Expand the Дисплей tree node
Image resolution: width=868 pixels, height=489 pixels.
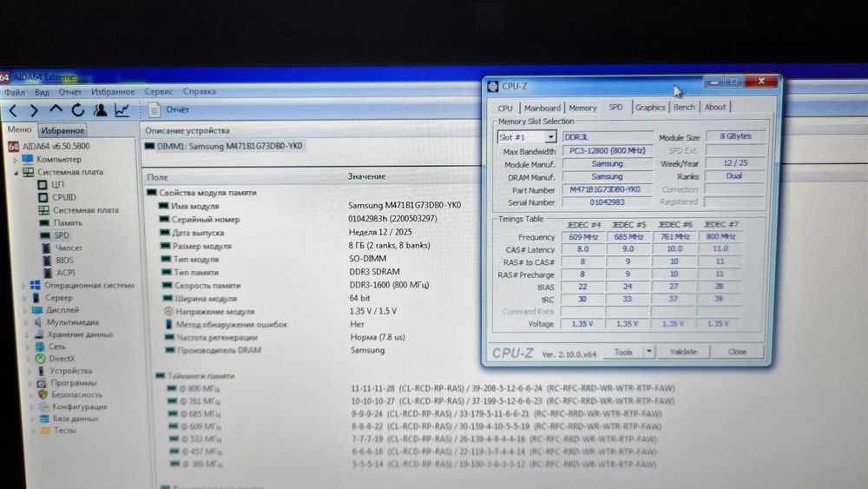tap(25, 310)
